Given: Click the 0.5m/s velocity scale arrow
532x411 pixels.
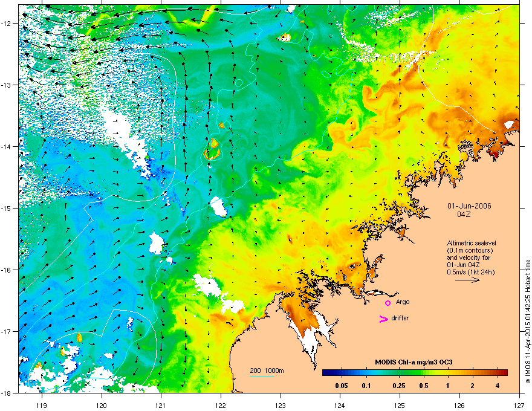Looking at the screenshot, I should [467, 280].
